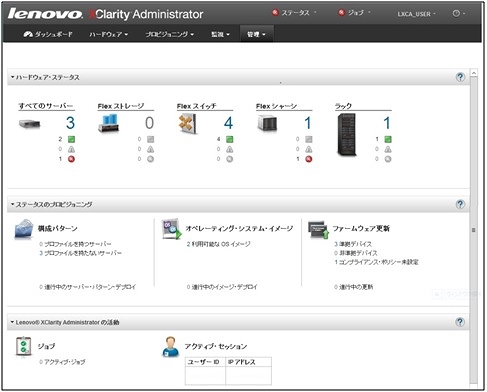Open オペレーティング・システム・イメージ heading
This screenshot has width=487, height=392.
click(239, 228)
